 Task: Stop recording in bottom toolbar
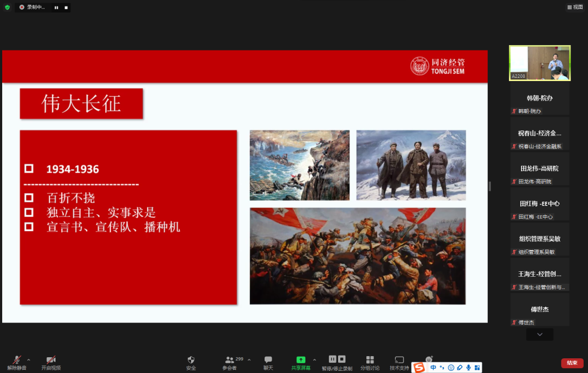pos(341,359)
